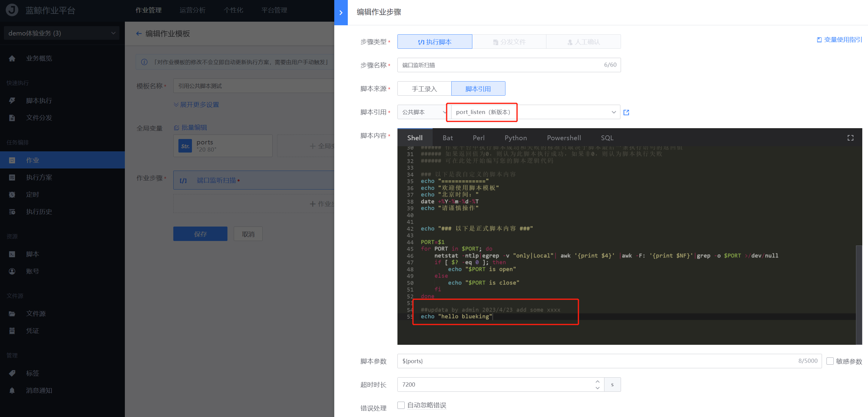
Task: Expand 展开更多设置 section
Action: click(x=196, y=105)
